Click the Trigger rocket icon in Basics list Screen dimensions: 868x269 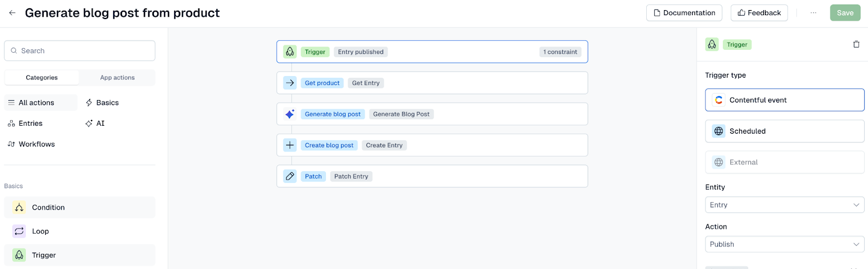19,255
